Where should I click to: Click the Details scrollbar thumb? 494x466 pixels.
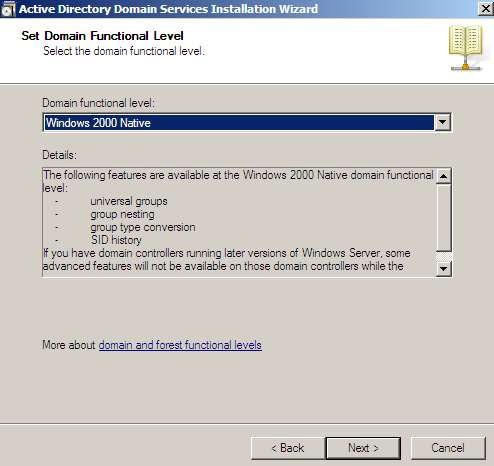click(443, 218)
